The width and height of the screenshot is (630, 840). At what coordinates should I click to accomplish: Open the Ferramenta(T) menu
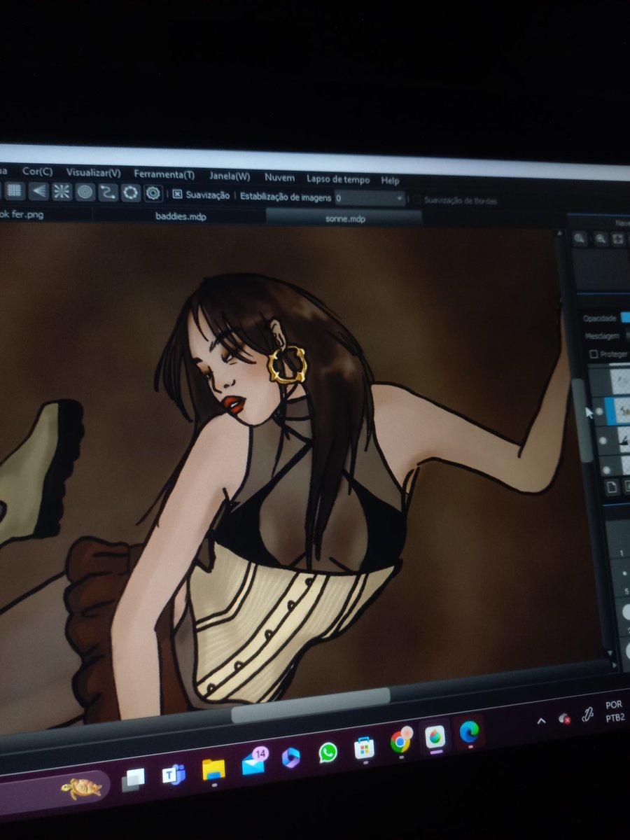[x=164, y=174]
